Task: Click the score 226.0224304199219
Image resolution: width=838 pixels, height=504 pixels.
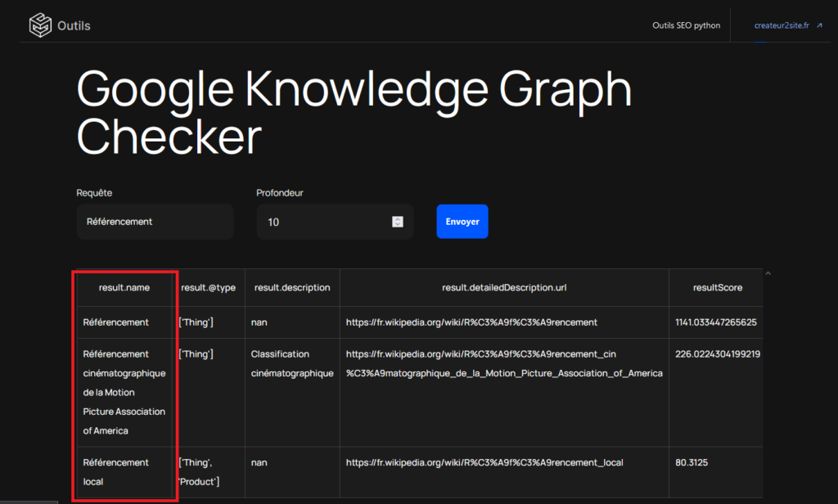Action: (x=717, y=353)
